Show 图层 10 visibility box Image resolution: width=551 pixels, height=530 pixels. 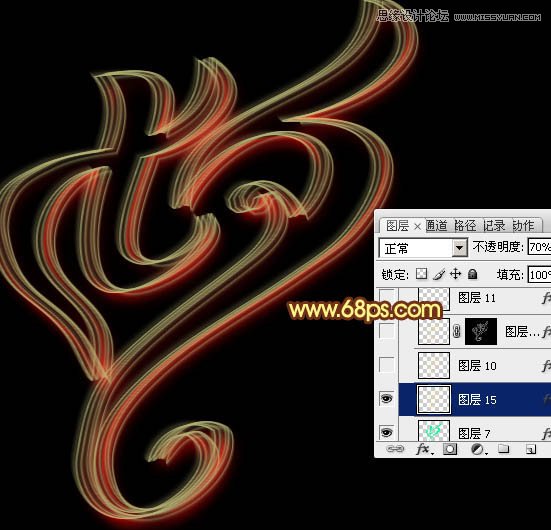[x=386, y=365]
